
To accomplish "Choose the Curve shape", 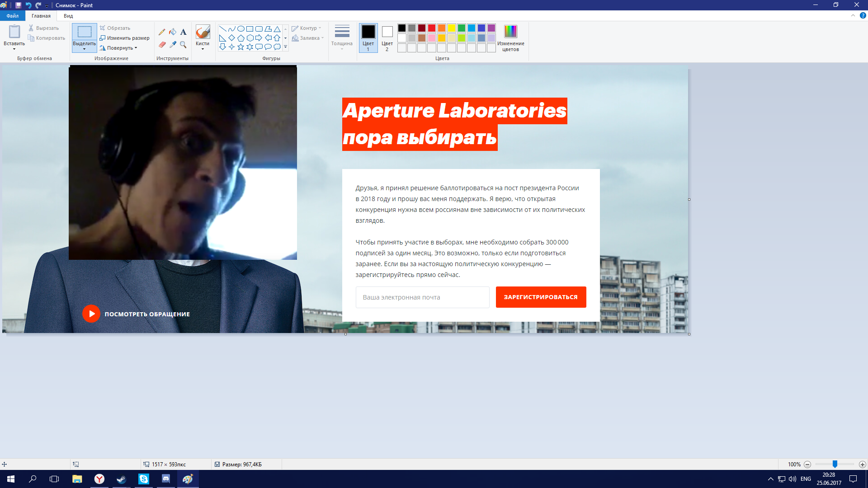I will (231, 29).
